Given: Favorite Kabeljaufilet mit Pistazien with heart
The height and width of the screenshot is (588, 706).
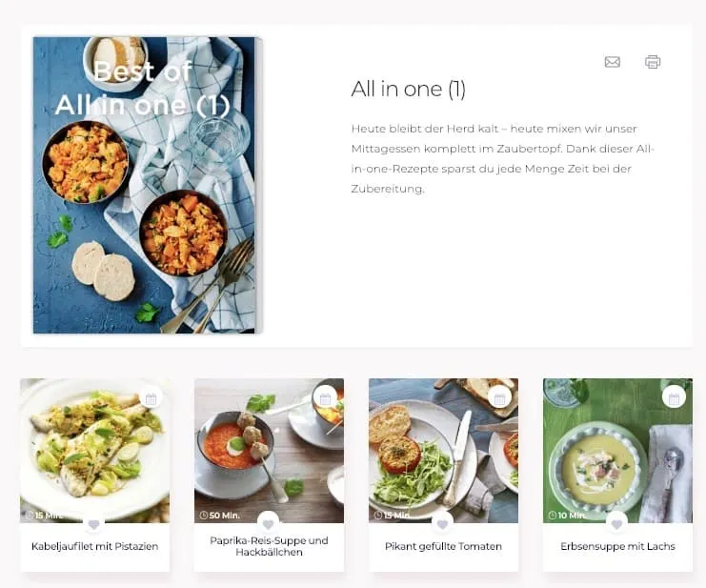Looking at the screenshot, I should tap(94, 524).
